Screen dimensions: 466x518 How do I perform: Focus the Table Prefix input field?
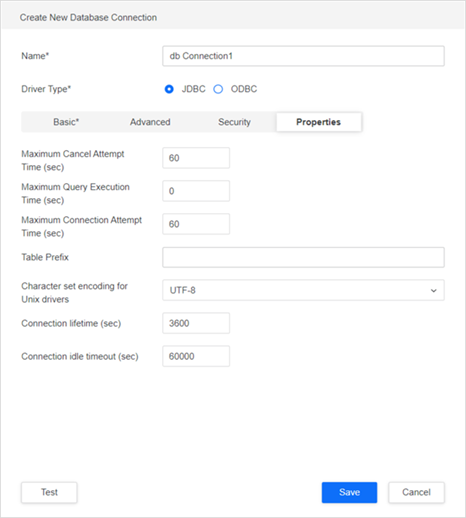click(303, 257)
